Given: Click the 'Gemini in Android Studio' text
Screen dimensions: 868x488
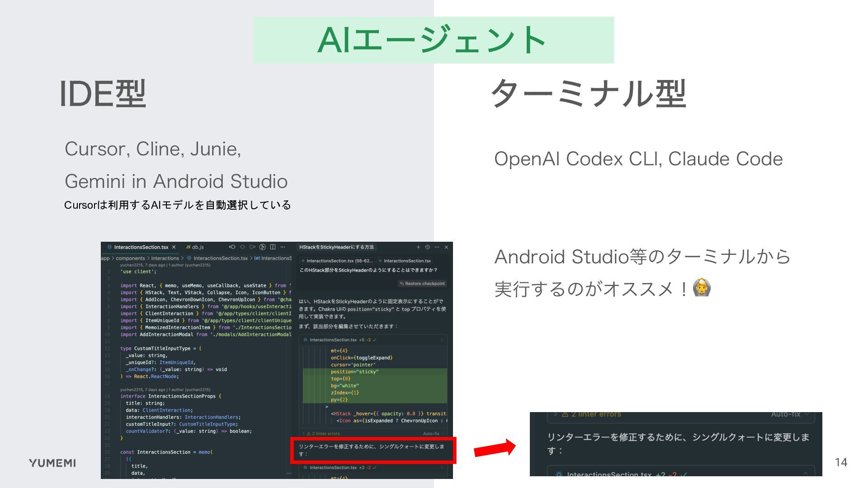Looking at the screenshot, I should pos(176,182).
